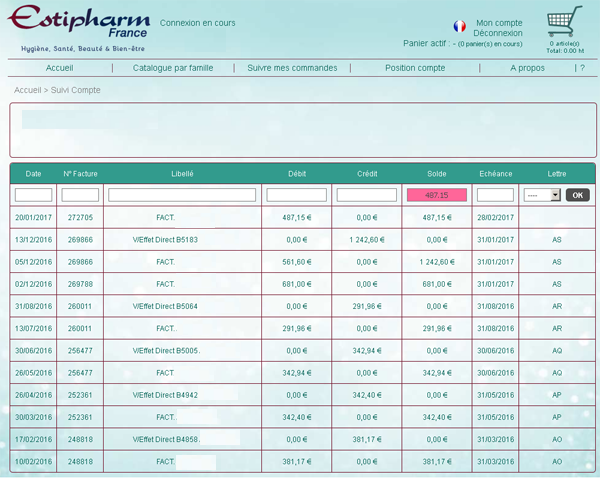The width and height of the screenshot is (600, 478).
Task: Click Accueil in the breadcrumb
Action: [x=28, y=90]
